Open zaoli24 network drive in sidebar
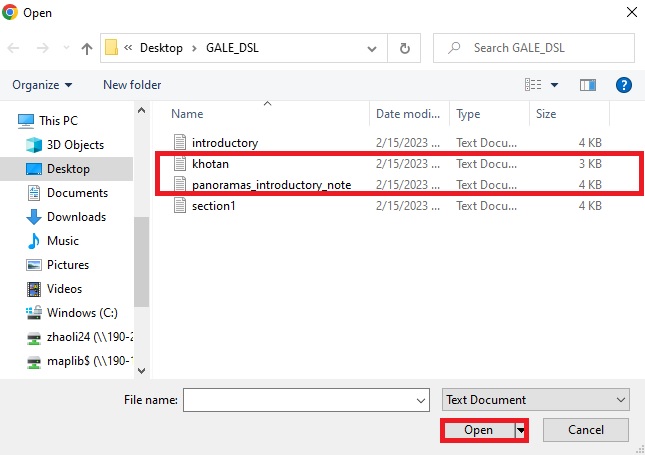Image resolution: width=645 pixels, height=455 pixels. pyautogui.click(x=79, y=337)
